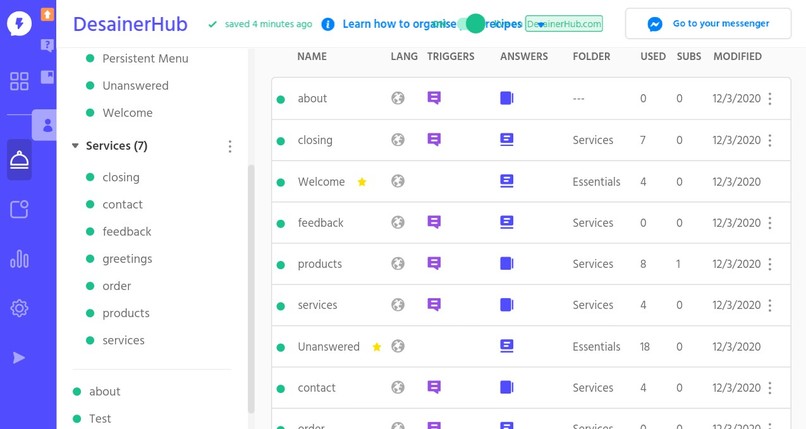Open triggers icon for feedback row

[434, 222]
